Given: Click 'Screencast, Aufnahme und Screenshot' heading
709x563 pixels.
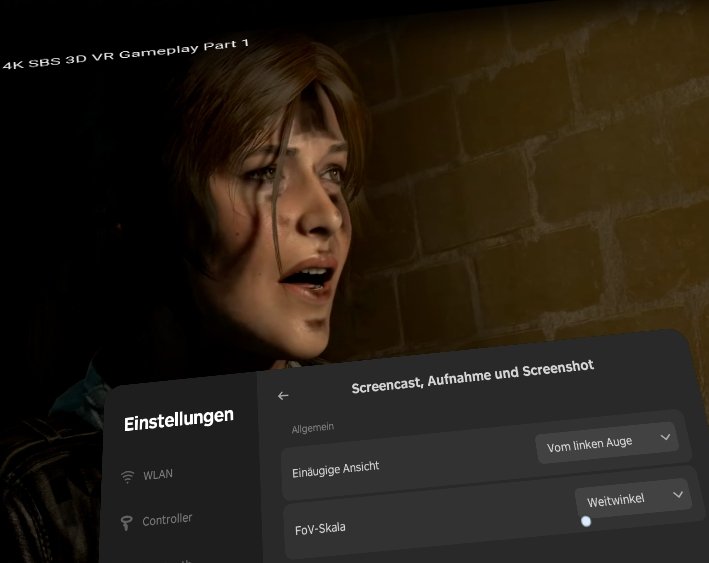Looking at the screenshot, I should (473, 377).
